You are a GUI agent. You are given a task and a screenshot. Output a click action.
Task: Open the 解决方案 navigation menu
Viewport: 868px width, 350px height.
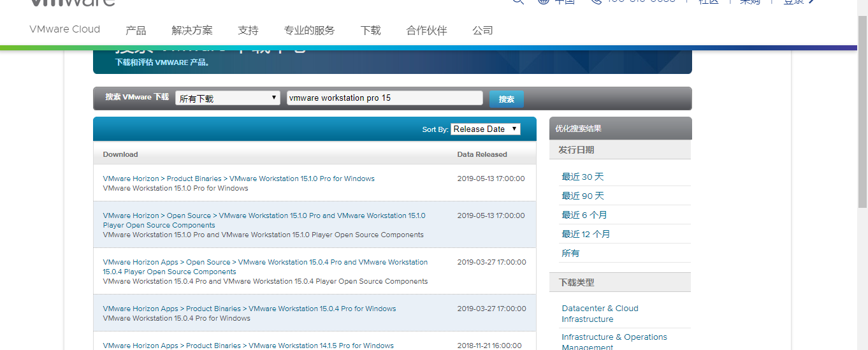coord(192,30)
